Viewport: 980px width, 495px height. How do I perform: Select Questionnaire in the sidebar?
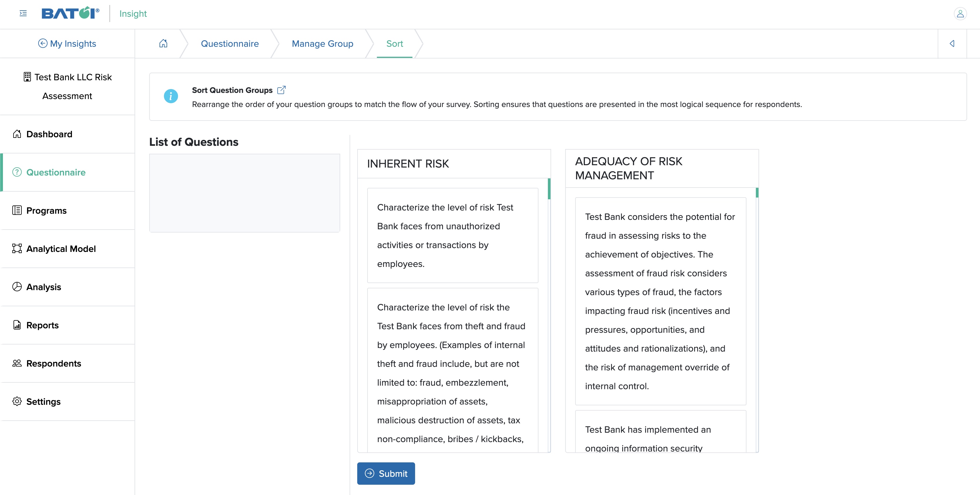coord(68,172)
